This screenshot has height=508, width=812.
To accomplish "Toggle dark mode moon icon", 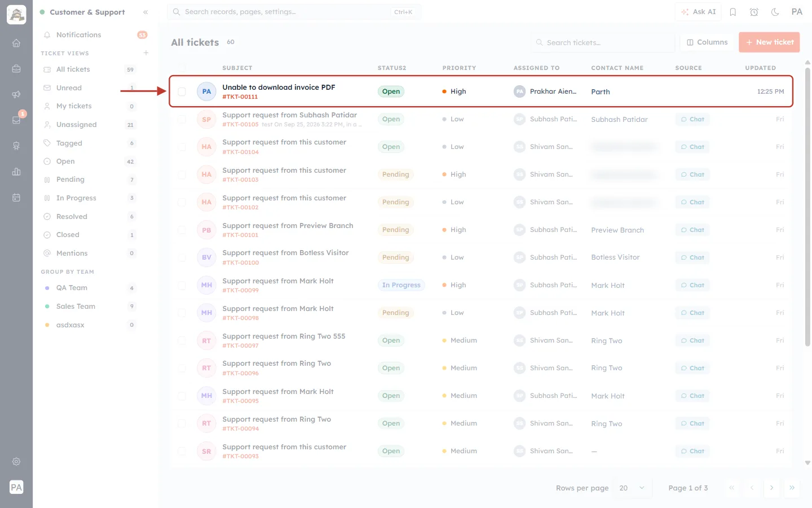I will [x=775, y=12].
